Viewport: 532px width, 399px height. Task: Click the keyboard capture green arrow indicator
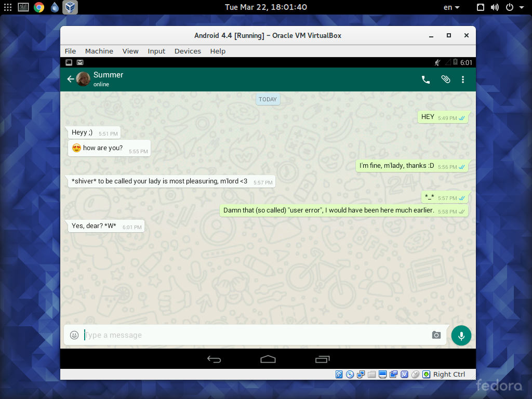pos(426,374)
